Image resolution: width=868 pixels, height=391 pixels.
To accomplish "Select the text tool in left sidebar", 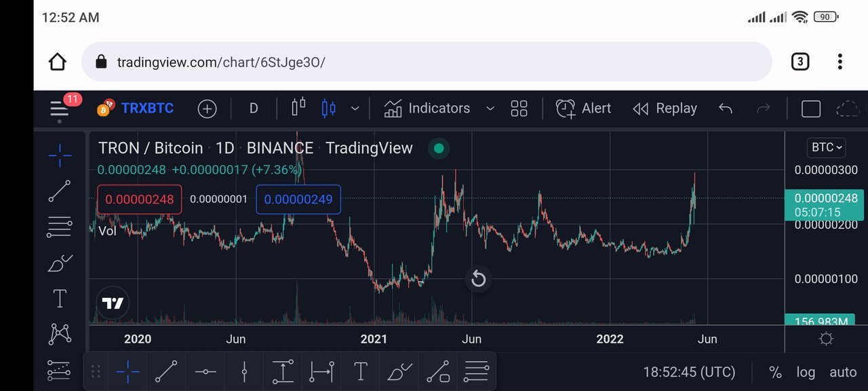I will [60, 298].
